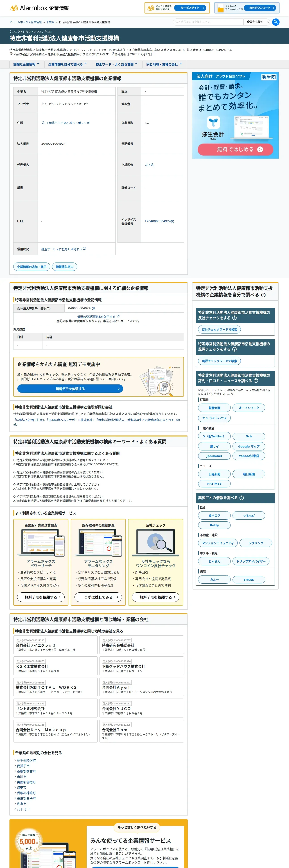Click 無料デモを依頼する under 反社チェック card
This screenshot has width=289, height=868.
156,597
